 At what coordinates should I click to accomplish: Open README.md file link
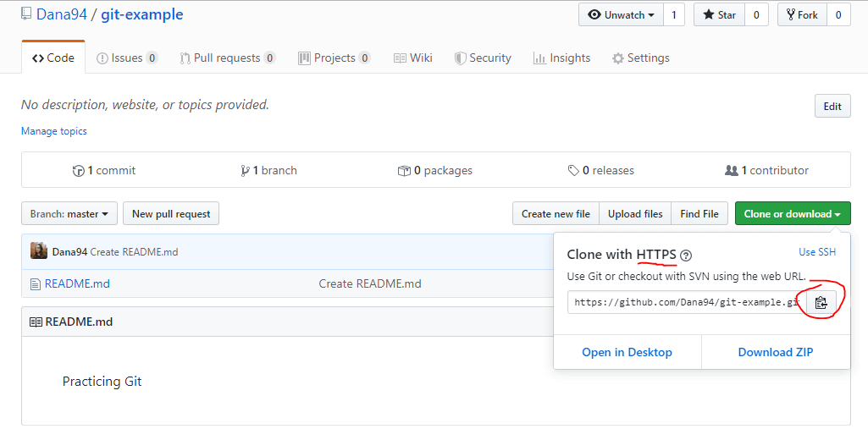[77, 284]
